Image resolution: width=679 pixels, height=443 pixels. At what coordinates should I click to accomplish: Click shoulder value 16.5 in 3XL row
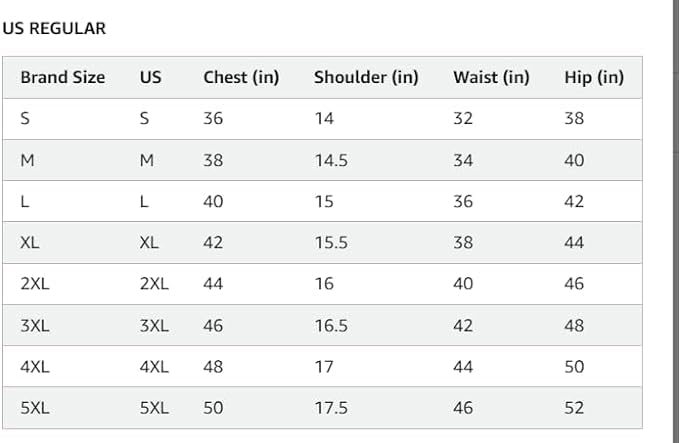(x=331, y=325)
